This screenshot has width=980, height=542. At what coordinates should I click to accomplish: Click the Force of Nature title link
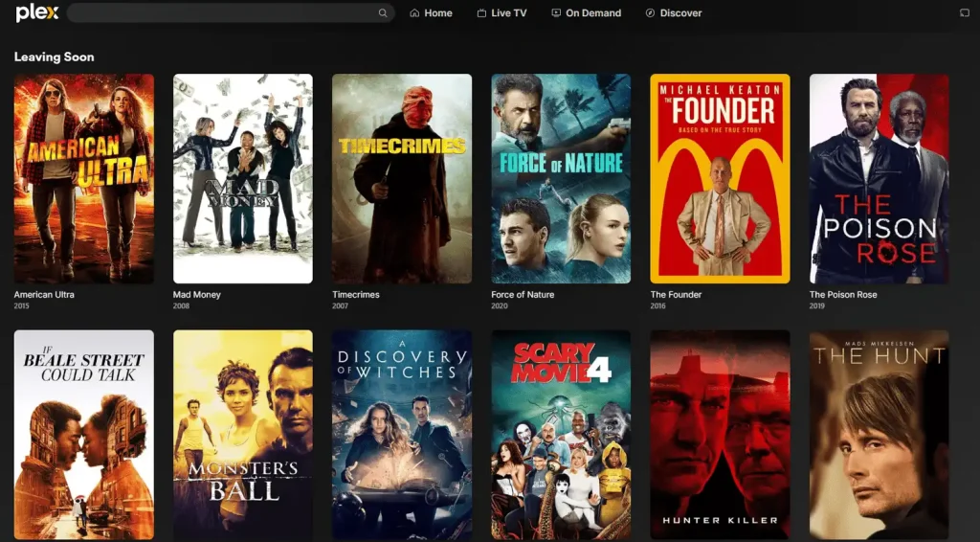(x=523, y=294)
